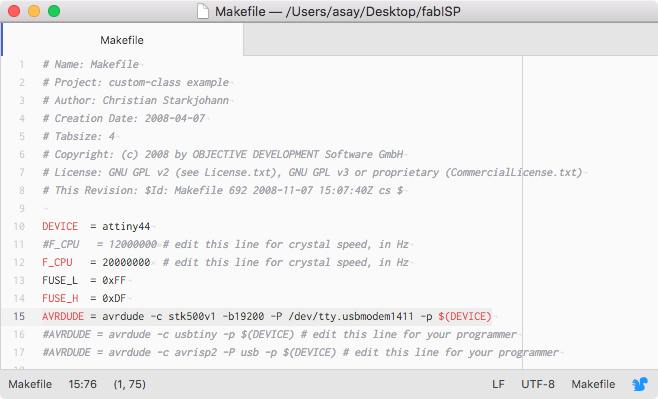Click 'CommercialLicense.txt' in line 7
The image size is (658, 399).
point(514,173)
